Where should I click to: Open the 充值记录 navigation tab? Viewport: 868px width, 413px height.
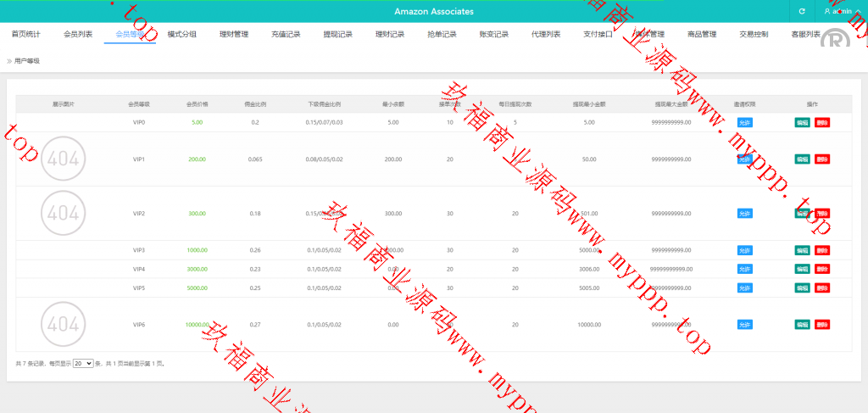[x=286, y=35]
